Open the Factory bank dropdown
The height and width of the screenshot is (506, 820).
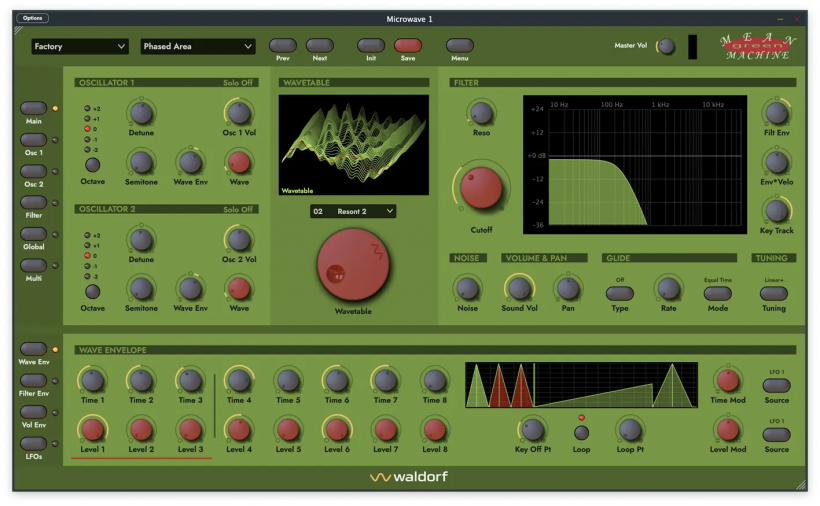[x=79, y=47]
